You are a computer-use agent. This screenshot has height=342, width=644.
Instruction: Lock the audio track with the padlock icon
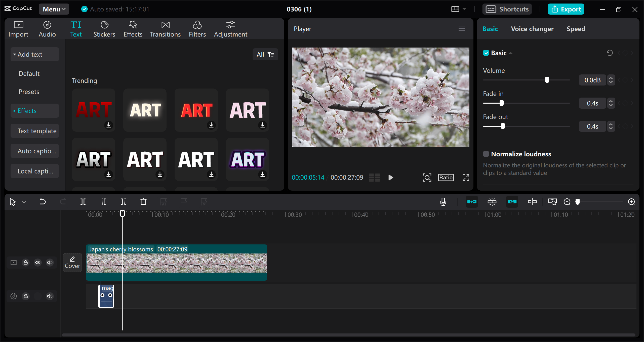[x=25, y=296]
